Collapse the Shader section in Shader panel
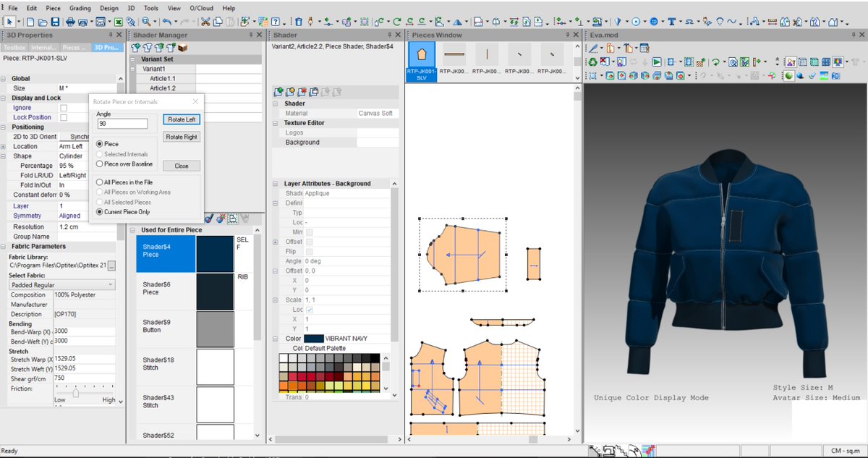Image resolution: width=868 pixels, height=458 pixels. click(276, 103)
